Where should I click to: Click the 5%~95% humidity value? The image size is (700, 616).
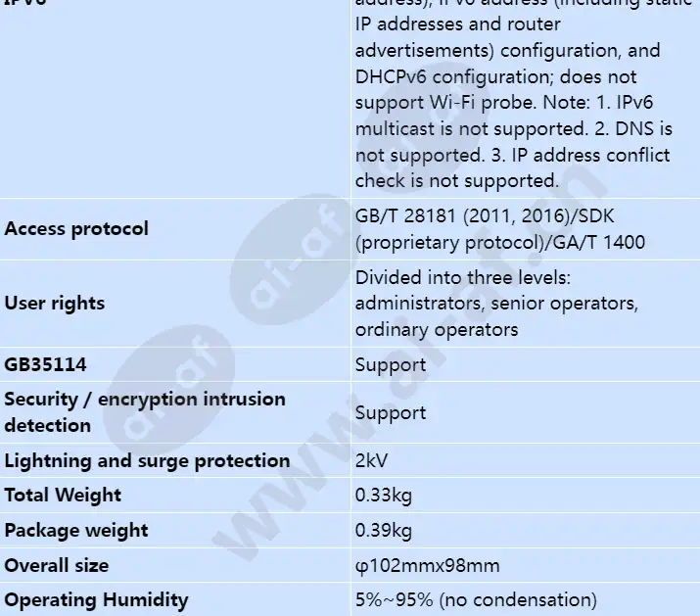click(x=476, y=600)
